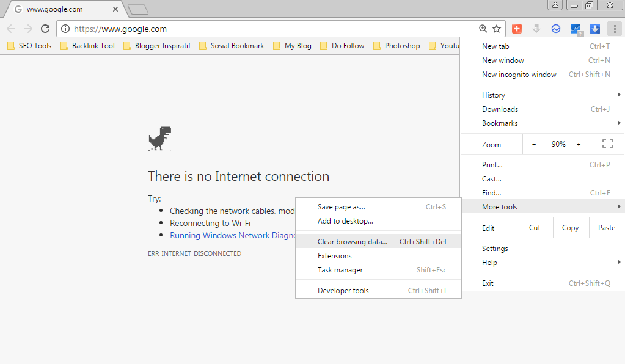
Task: Click the Copy button in the menu
Action: (x=570, y=227)
